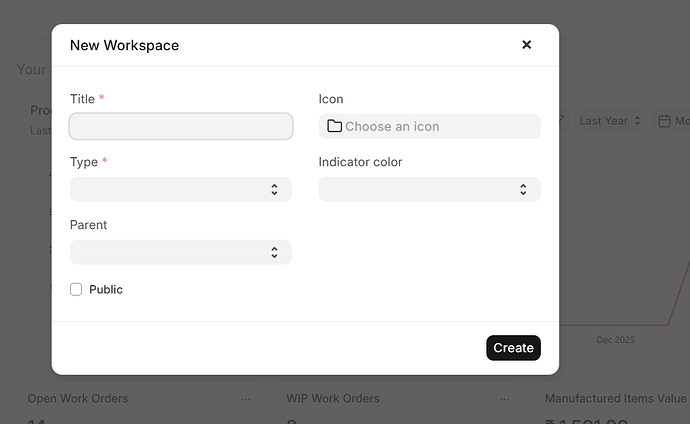The image size is (690, 424).
Task: Click the Open Work Orders card title
Action: [78, 398]
